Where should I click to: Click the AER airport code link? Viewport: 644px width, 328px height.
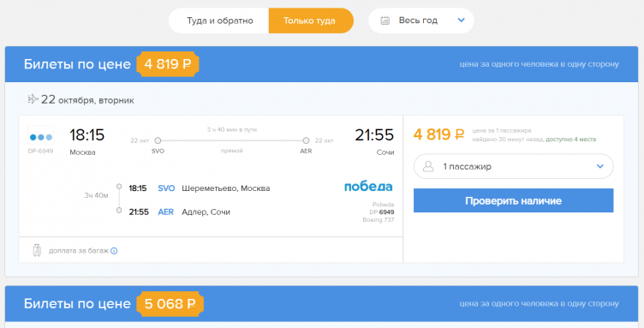(166, 212)
